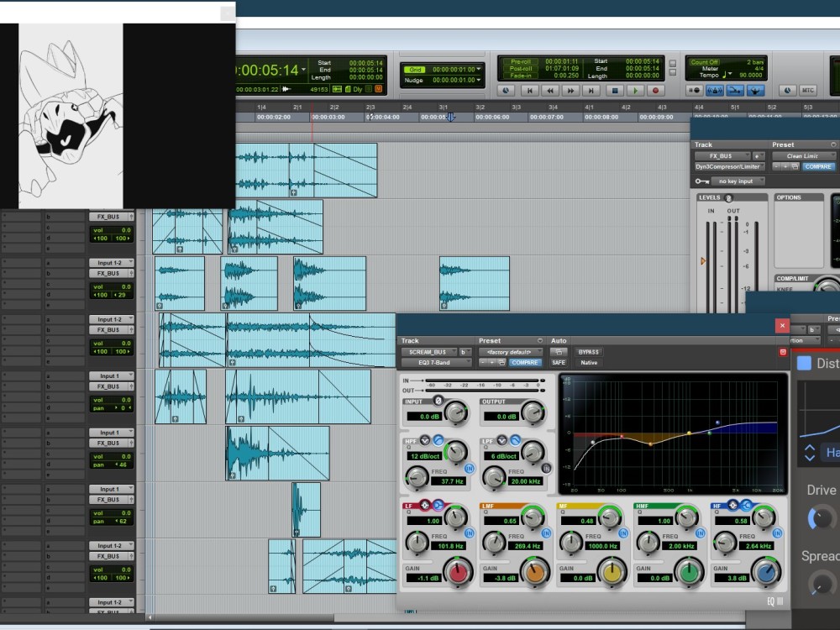Image resolution: width=840 pixels, height=630 pixels.
Task: Click the 00:00:06:00 timeline ruler mark
Action: (492, 117)
